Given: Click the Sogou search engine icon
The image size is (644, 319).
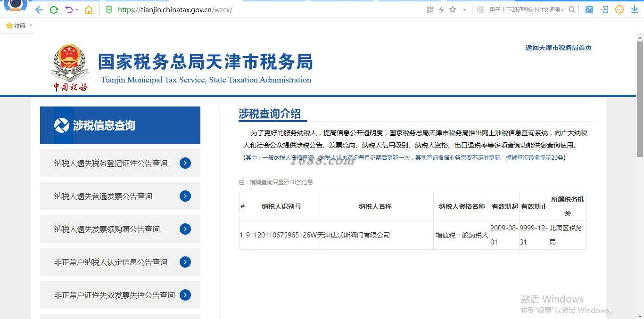Looking at the screenshot, I should click(480, 9).
